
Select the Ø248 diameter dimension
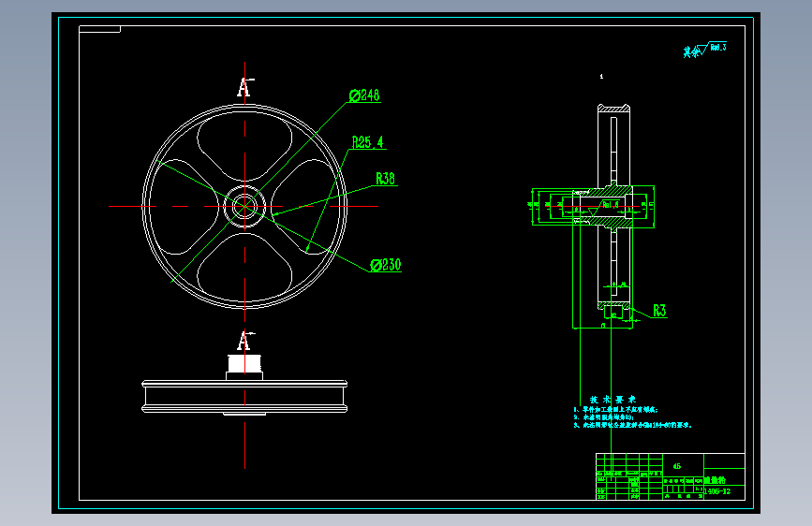pyautogui.click(x=364, y=95)
